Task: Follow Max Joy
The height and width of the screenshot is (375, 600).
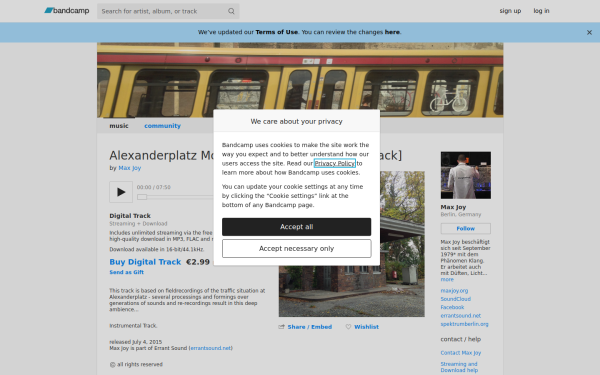Action: click(466, 228)
